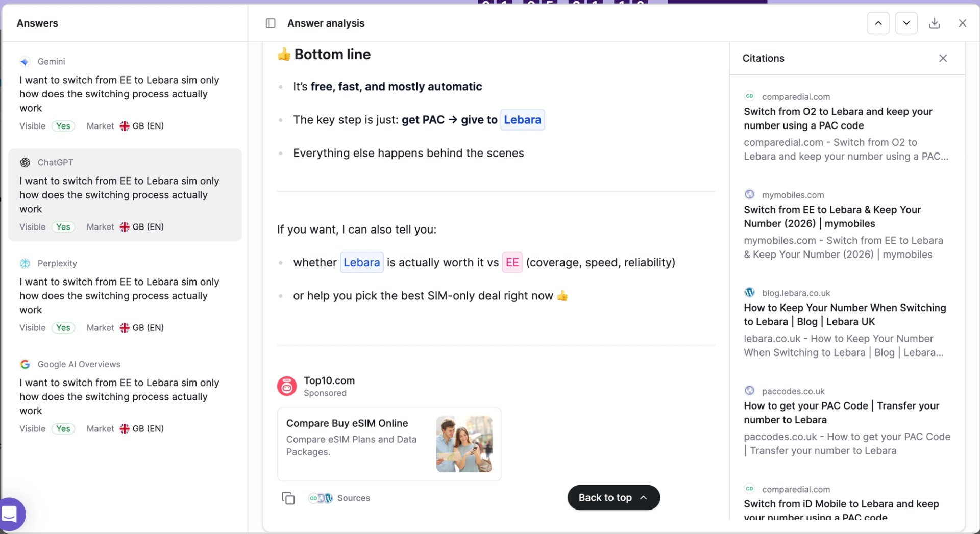
Task: Click 'Everything else happens behind the scenes' text
Action: [x=408, y=153]
